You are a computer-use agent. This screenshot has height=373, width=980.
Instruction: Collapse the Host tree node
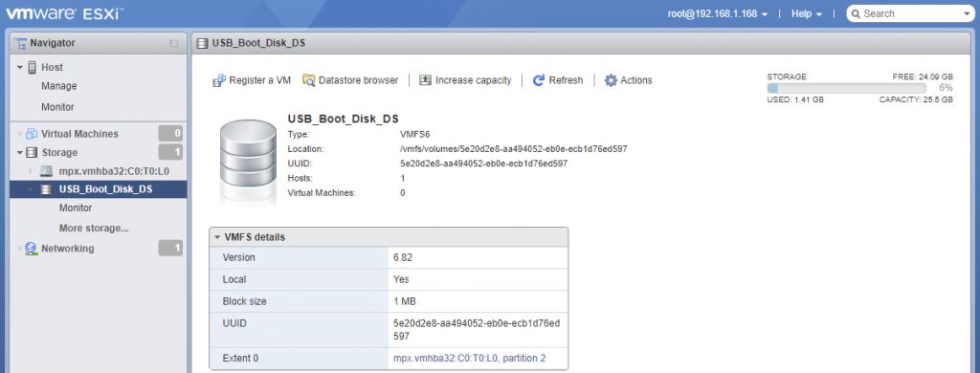[x=20, y=67]
